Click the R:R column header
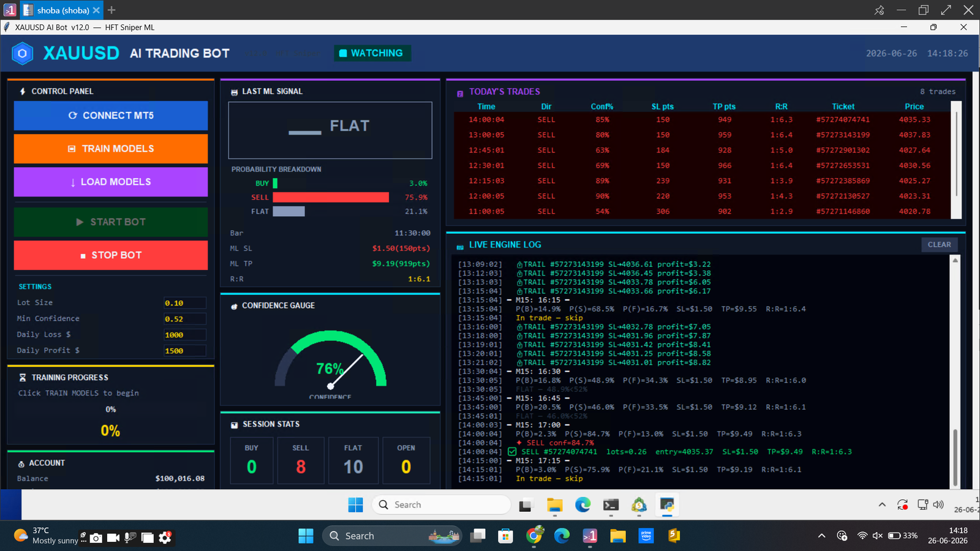Screen dimensions: 980x551 coord(782,107)
